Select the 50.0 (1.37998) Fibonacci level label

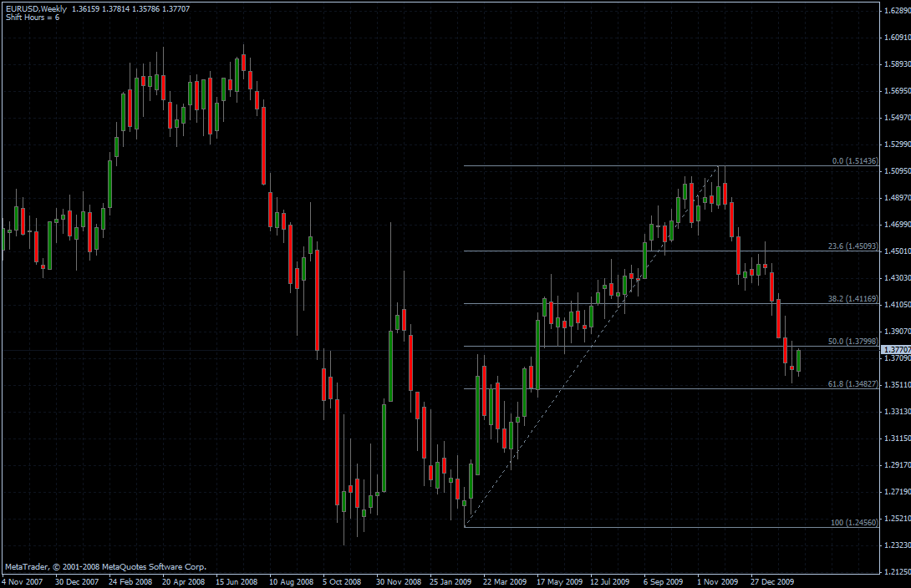[x=852, y=342]
